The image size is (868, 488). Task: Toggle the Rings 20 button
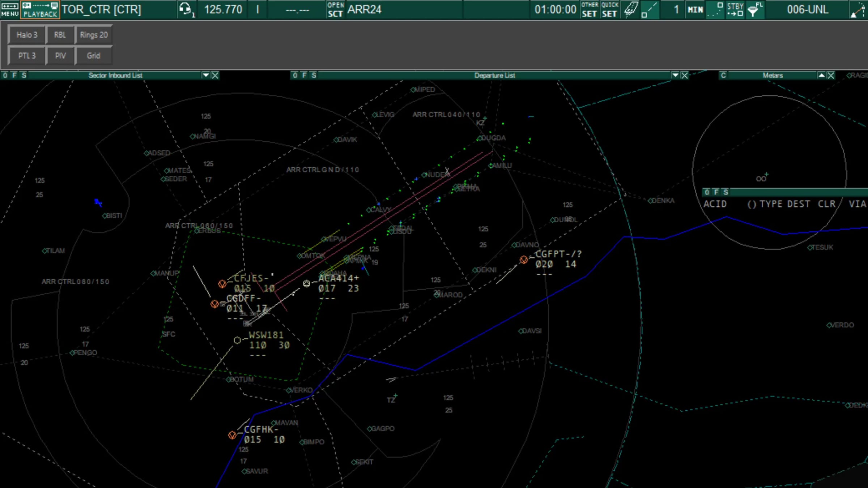pyautogui.click(x=94, y=35)
